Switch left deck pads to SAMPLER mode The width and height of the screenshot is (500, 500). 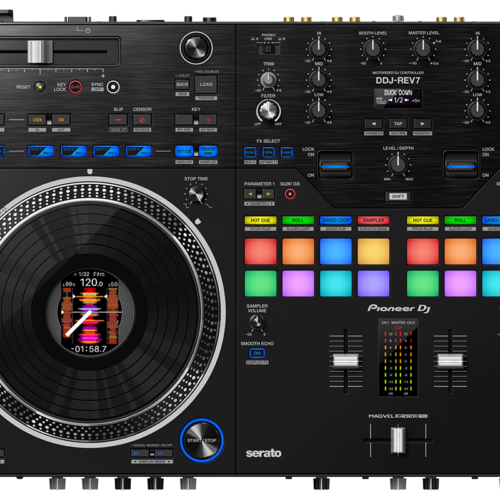pos(373,220)
